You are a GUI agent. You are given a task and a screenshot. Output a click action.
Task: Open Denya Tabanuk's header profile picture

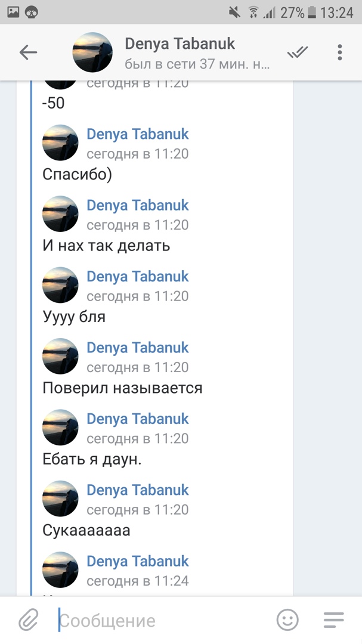92,52
